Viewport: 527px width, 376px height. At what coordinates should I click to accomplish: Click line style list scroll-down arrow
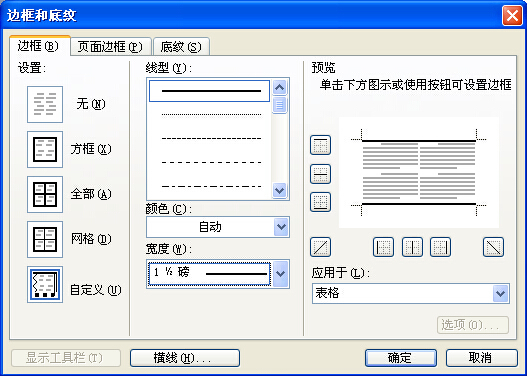coord(280,191)
